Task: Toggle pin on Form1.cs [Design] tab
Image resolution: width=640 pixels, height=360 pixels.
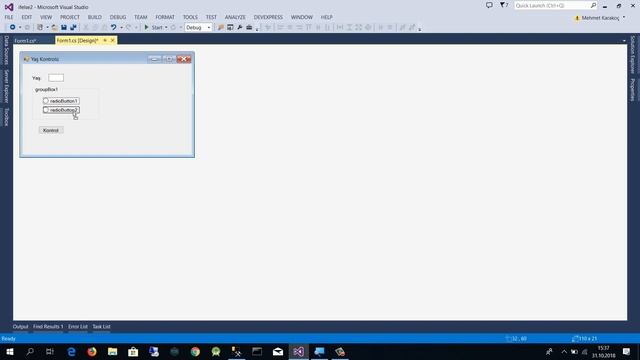Action: [x=105, y=40]
